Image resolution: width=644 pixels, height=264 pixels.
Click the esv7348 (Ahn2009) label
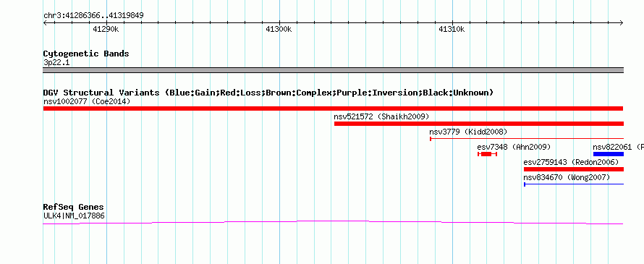[514, 147]
